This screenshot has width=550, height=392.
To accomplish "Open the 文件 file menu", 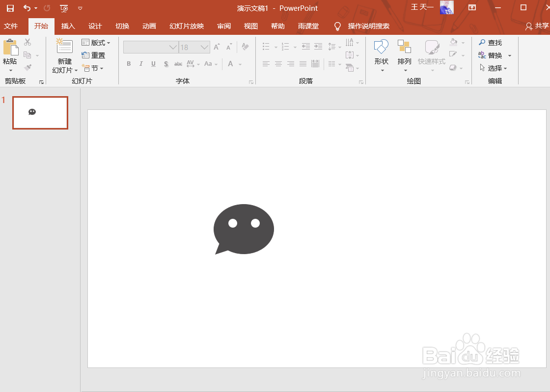I will 11,26.
